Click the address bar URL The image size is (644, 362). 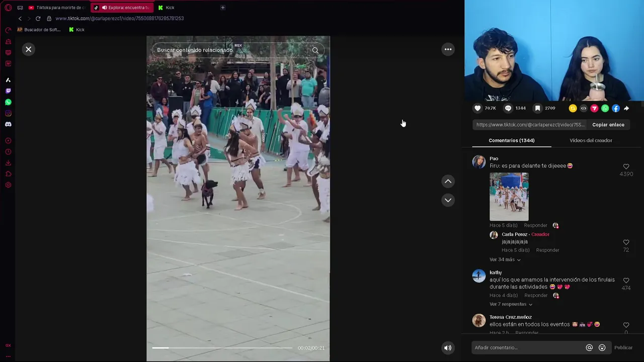(120, 19)
